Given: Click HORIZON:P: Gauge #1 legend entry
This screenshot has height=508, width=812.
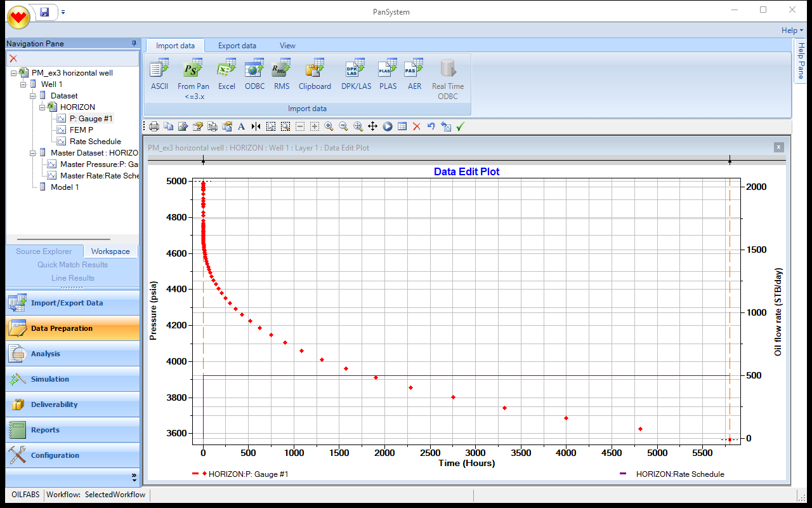Looking at the screenshot, I should (x=240, y=474).
